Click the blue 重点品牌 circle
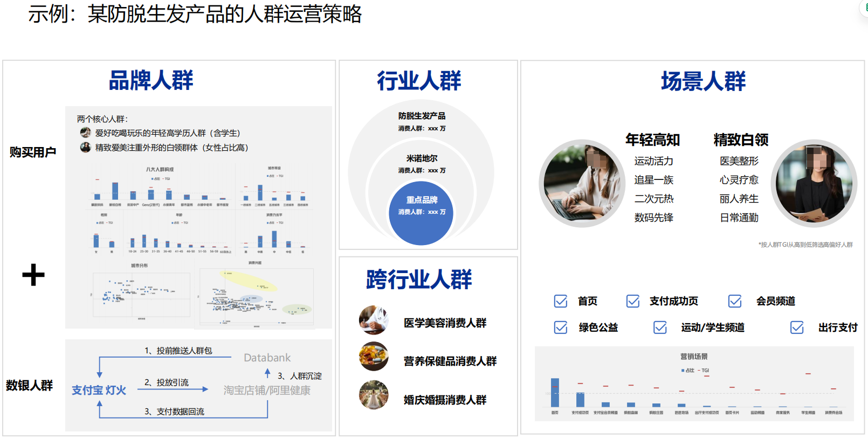 pyautogui.click(x=421, y=213)
